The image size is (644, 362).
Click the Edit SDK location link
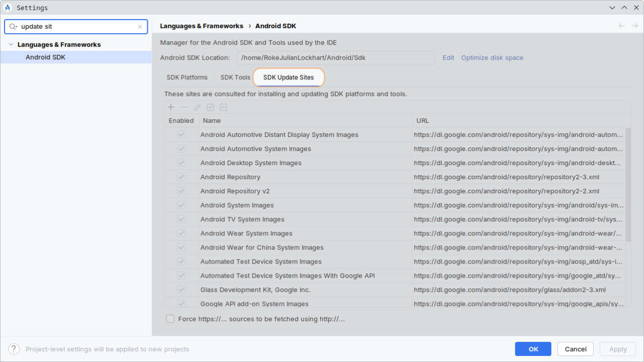coord(448,58)
